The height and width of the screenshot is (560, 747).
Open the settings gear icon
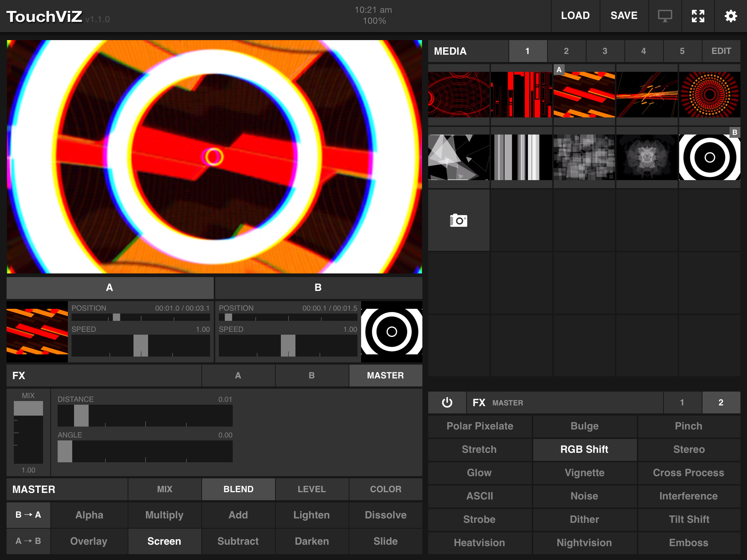pos(730,16)
